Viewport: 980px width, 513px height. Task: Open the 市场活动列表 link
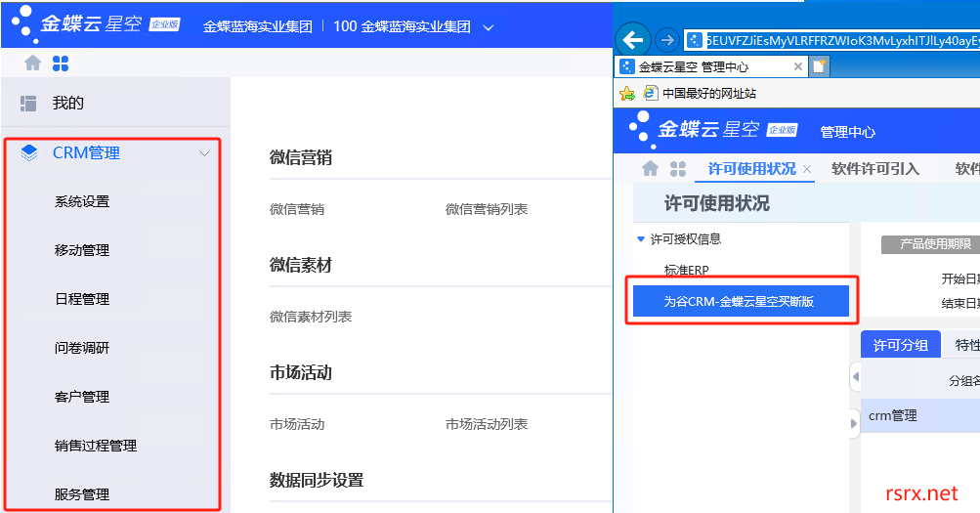(x=487, y=424)
